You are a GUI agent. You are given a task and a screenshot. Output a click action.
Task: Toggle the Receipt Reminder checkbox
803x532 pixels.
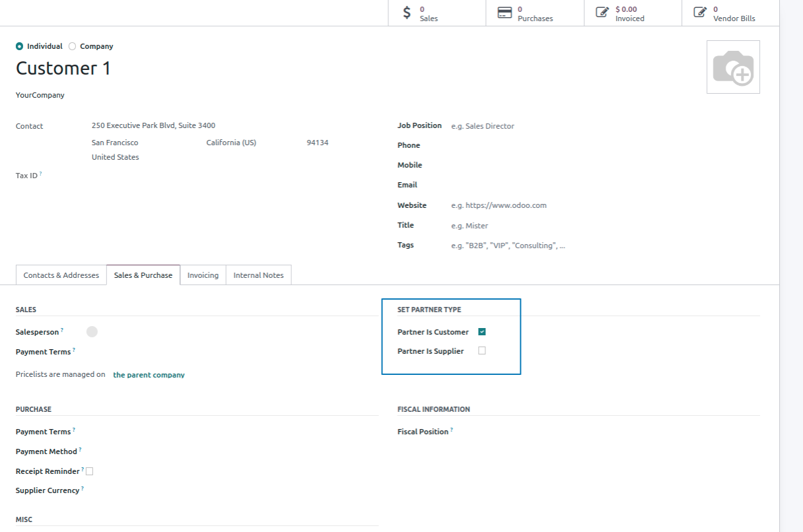point(89,471)
